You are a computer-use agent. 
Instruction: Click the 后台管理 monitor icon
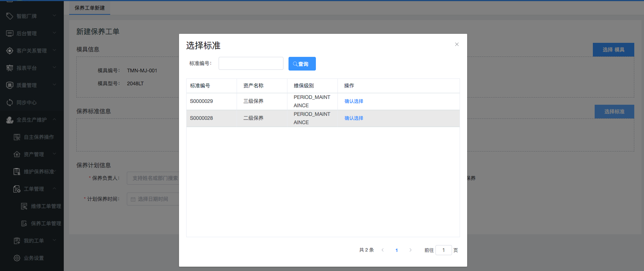pyautogui.click(x=10, y=33)
